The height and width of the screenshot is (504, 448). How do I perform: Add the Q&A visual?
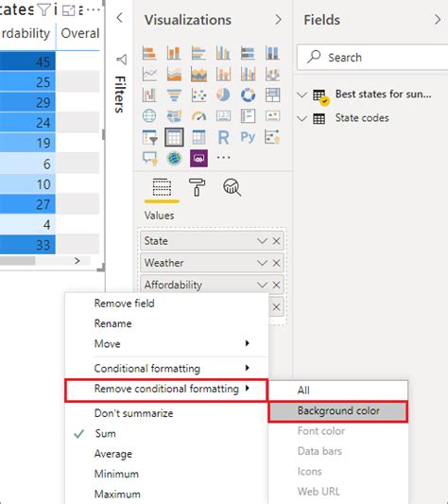pos(149,158)
